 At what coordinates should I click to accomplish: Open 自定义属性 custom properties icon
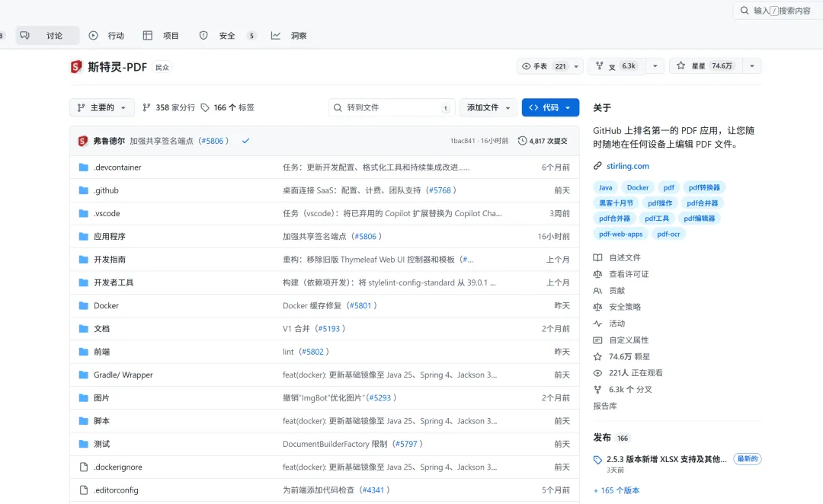597,340
